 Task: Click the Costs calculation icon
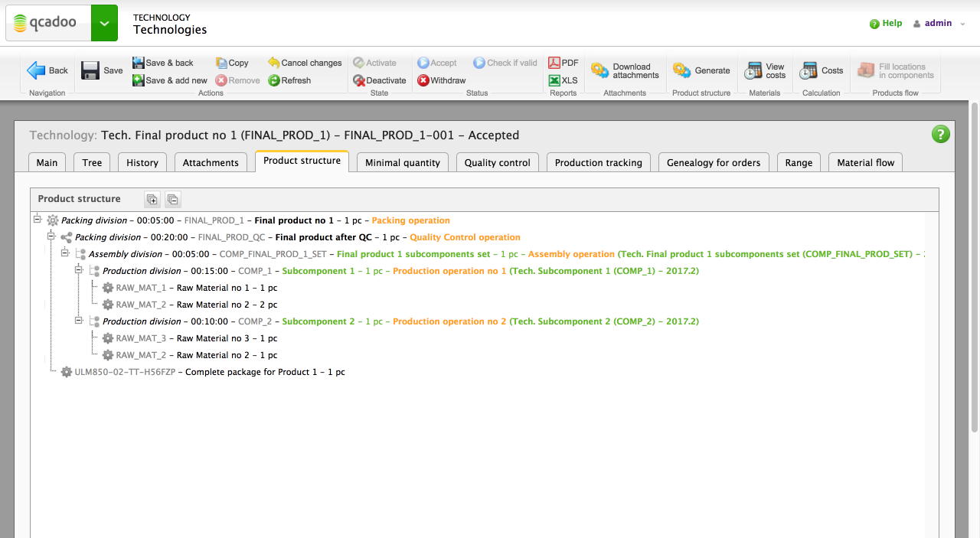808,70
